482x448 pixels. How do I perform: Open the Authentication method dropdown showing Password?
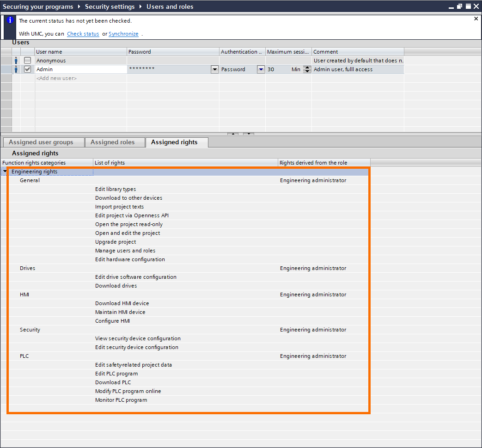(260, 69)
